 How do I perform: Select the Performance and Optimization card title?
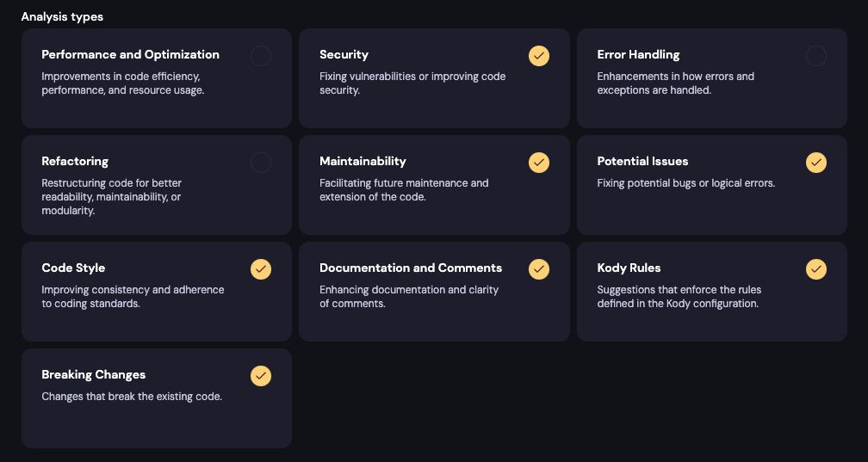pyautogui.click(x=130, y=54)
